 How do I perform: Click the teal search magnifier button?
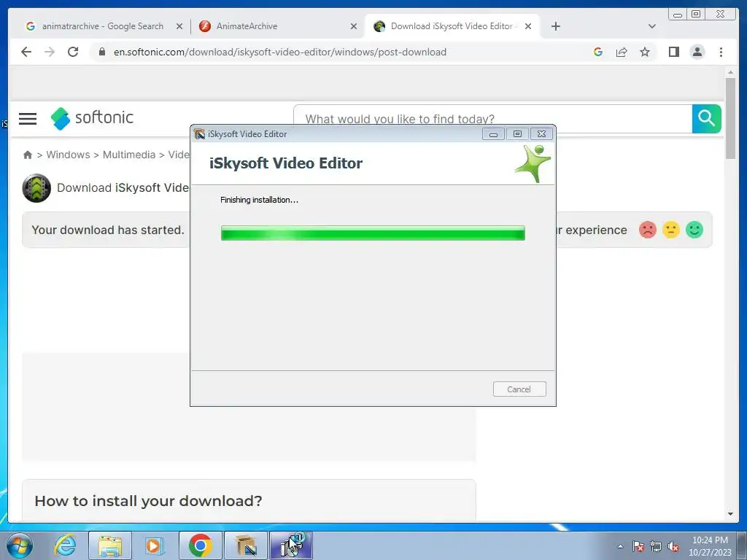tap(706, 119)
